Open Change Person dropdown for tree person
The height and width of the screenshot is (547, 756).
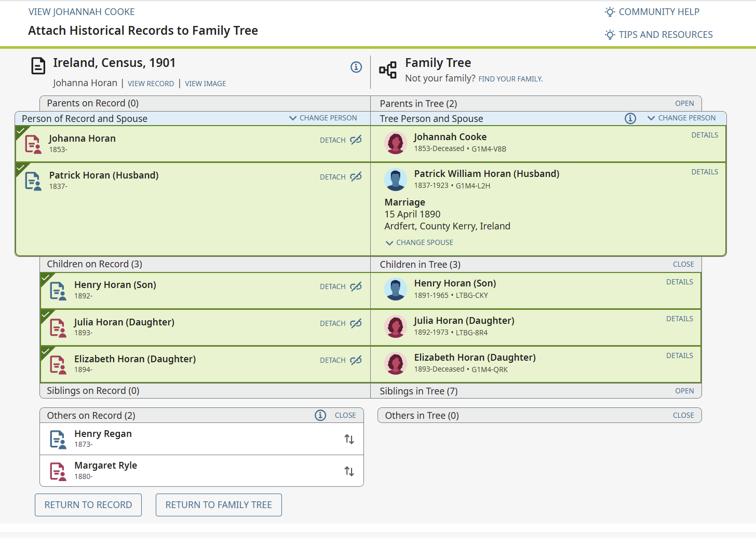[x=682, y=118]
